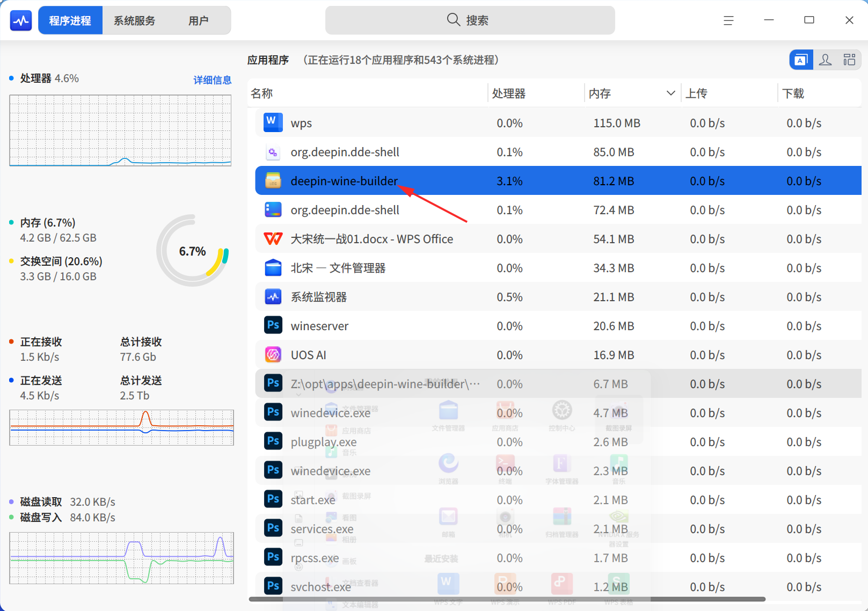Image resolution: width=868 pixels, height=611 pixels.
Task: Click org.deepin.dde-shell icon with 72.4 MB
Action: pos(273,210)
